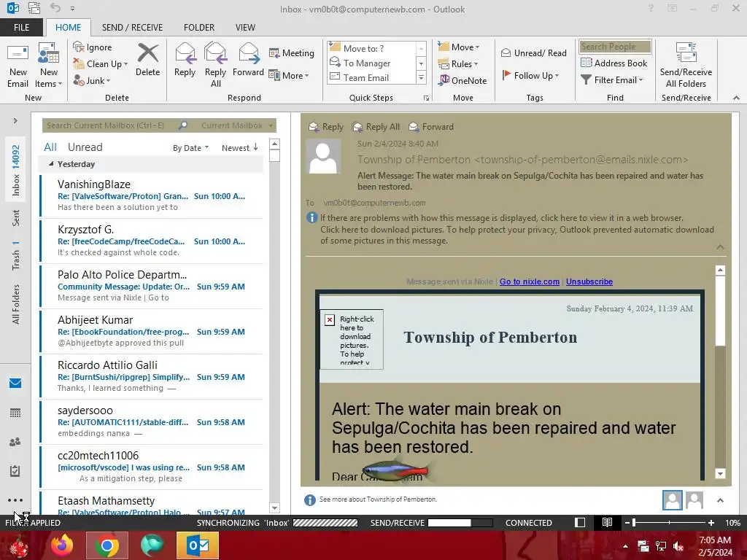Image resolution: width=747 pixels, height=560 pixels.
Task: Create a New Email
Action: pyautogui.click(x=18, y=66)
